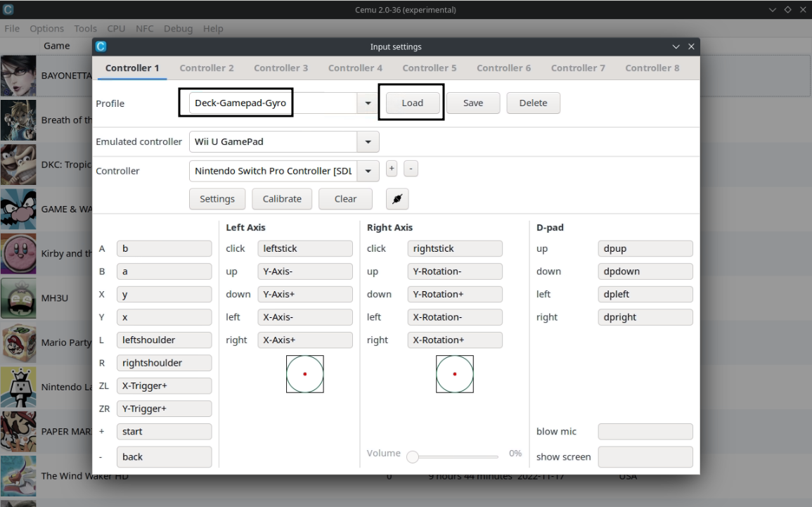The height and width of the screenshot is (507, 812).
Task: Select the Mario Party game icon
Action: [19, 343]
